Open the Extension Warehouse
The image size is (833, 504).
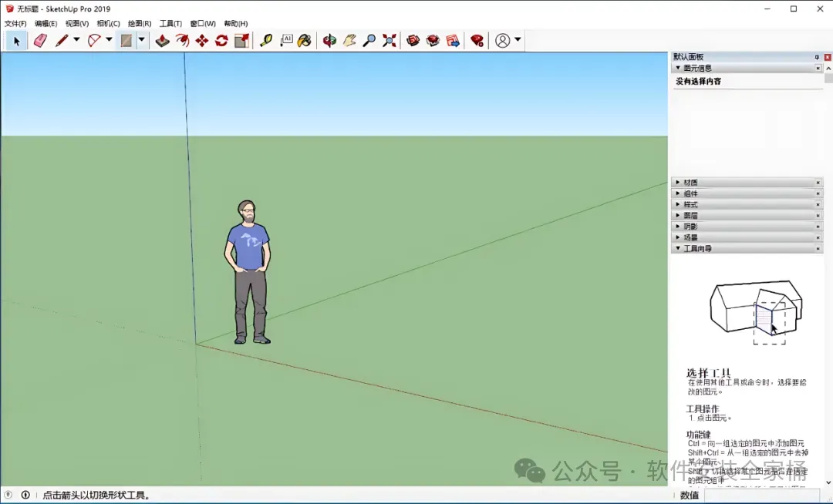(433, 41)
